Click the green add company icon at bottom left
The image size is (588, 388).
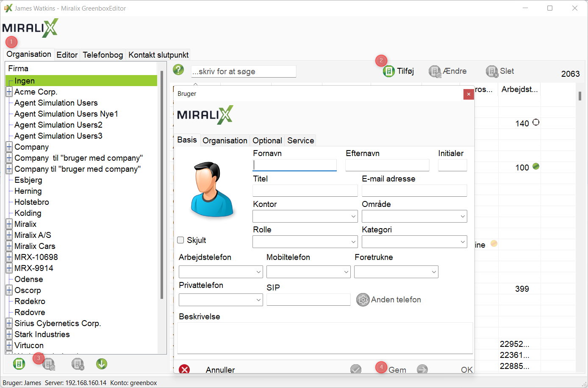[19, 364]
